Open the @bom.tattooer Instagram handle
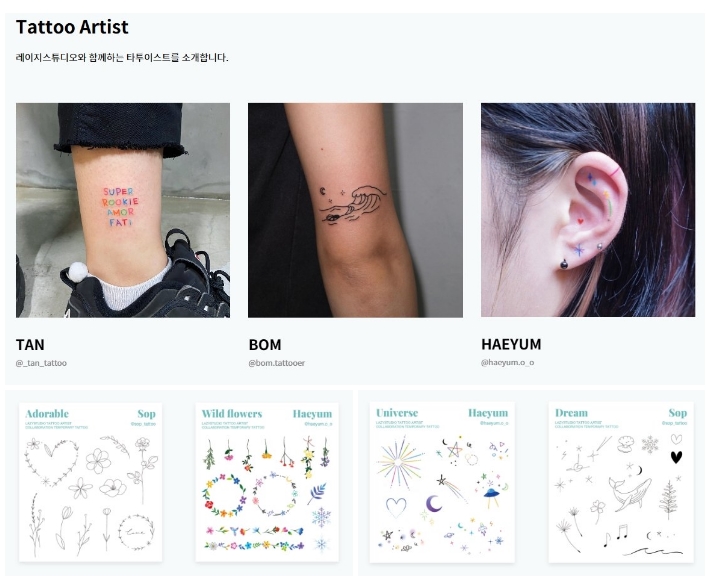The width and height of the screenshot is (710, 584). coord(277,363)
